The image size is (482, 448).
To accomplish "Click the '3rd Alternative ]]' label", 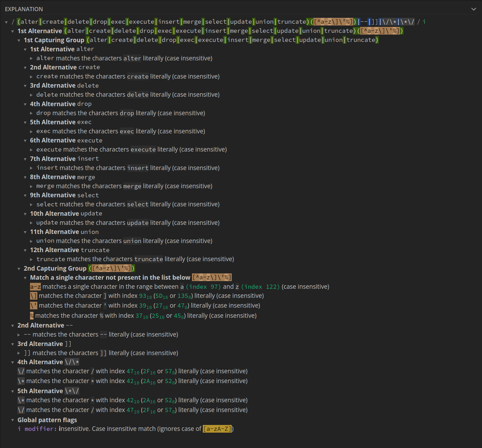I will click(44, 344).
